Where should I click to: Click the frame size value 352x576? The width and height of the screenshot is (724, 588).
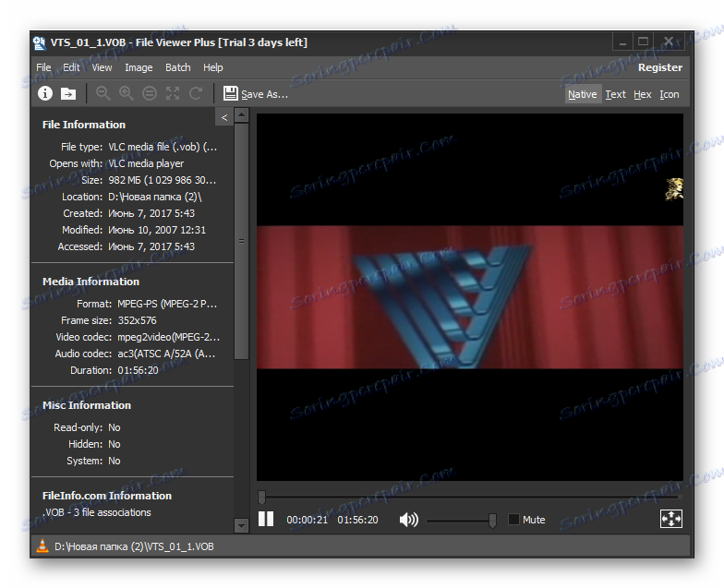(137, 320)
